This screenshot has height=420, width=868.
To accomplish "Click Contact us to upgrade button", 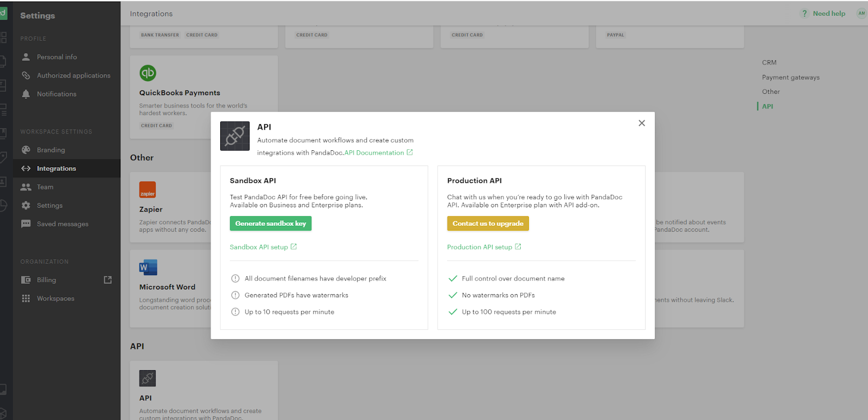I will pyautogui.click(x=488, y=224).
